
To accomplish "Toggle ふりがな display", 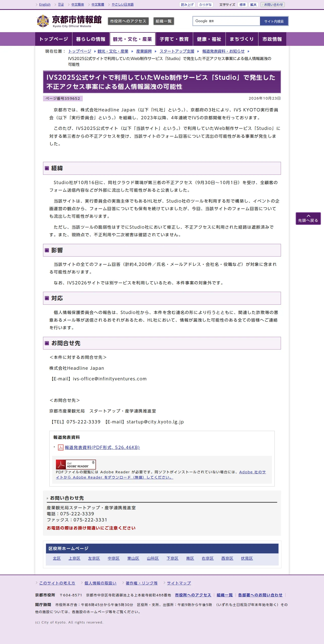I will pos(205,5).
